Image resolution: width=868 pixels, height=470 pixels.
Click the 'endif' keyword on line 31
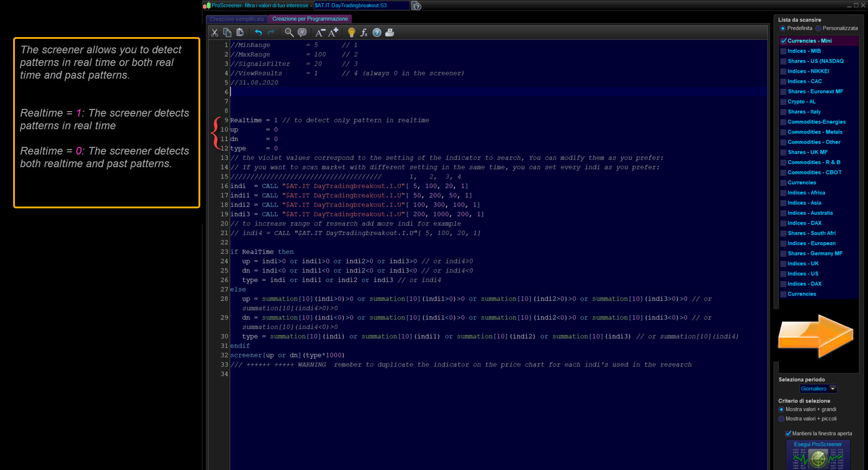click(x=240, y=346)
